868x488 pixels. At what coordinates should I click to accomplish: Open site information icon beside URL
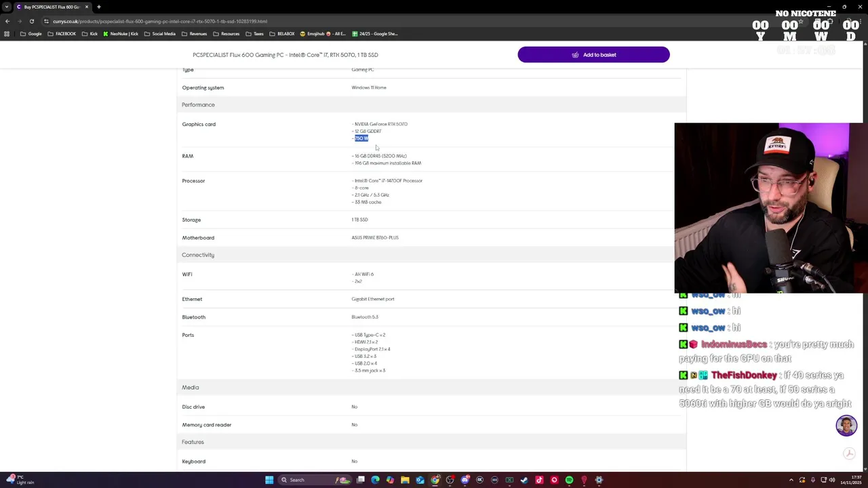[x=46, y=21]
